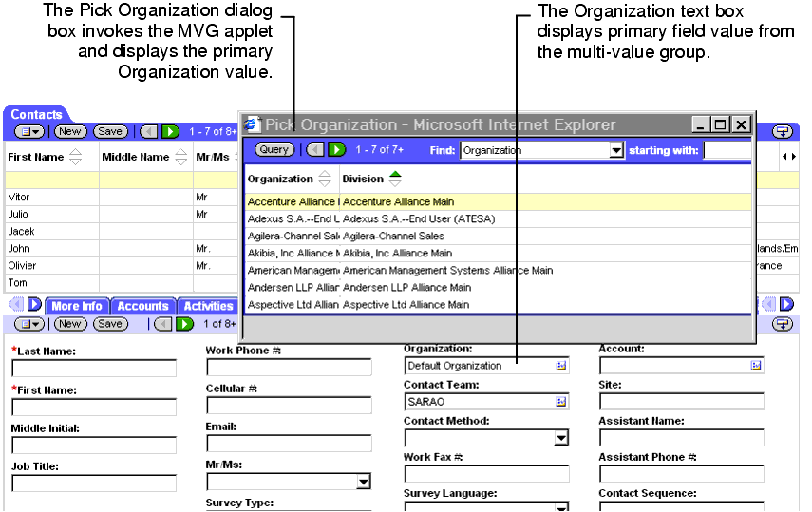Sort the Division column in dialog

(395, 179)
